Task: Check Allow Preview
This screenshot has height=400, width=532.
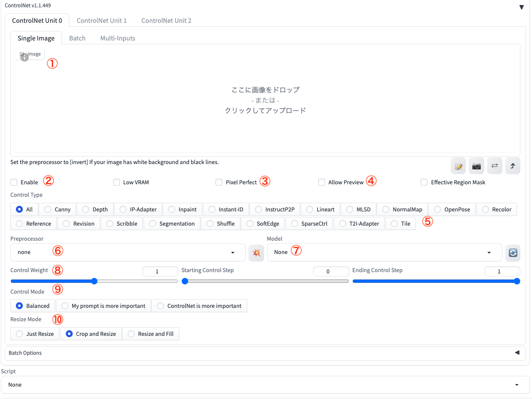Action: pyautogui.click(x=322, y=182)
